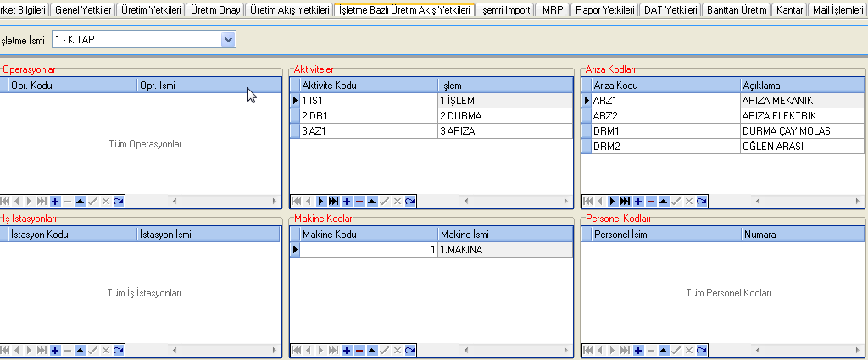Add new record in Personel Kodları navigator
This screenshot has height=360, width=868.
pos(637,350)
